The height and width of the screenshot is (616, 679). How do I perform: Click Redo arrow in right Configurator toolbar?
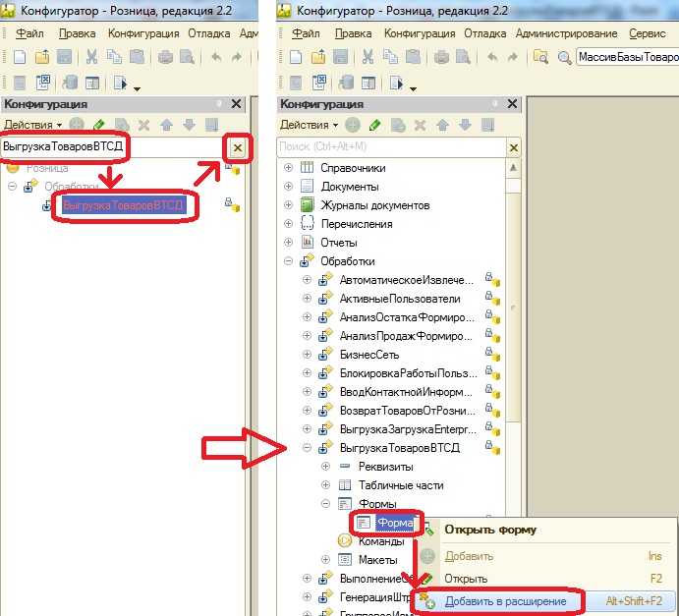(512, 57)
